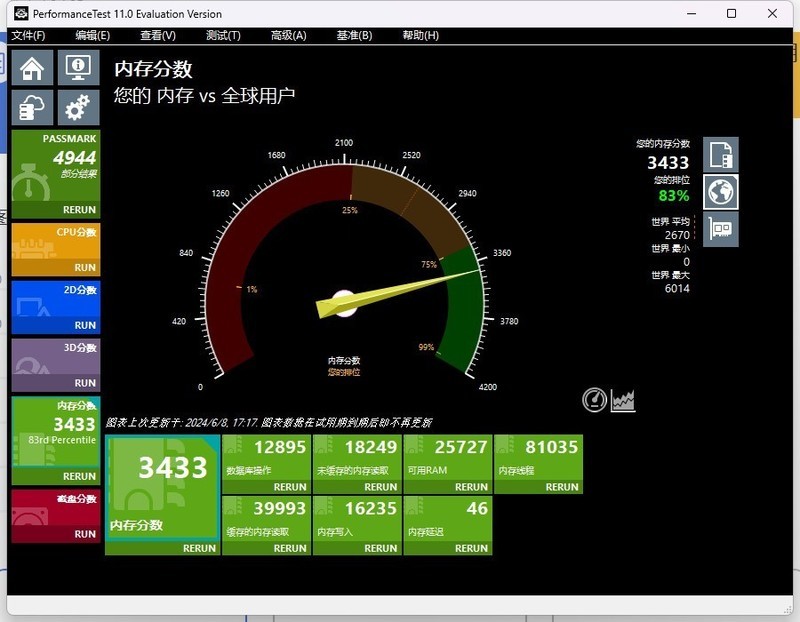Open the cloud baseline manager icon

click(32, 106)
